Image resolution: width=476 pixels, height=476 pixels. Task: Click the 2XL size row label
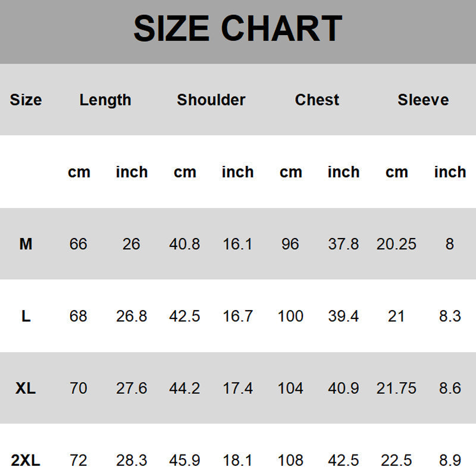(x=26, y=461)
